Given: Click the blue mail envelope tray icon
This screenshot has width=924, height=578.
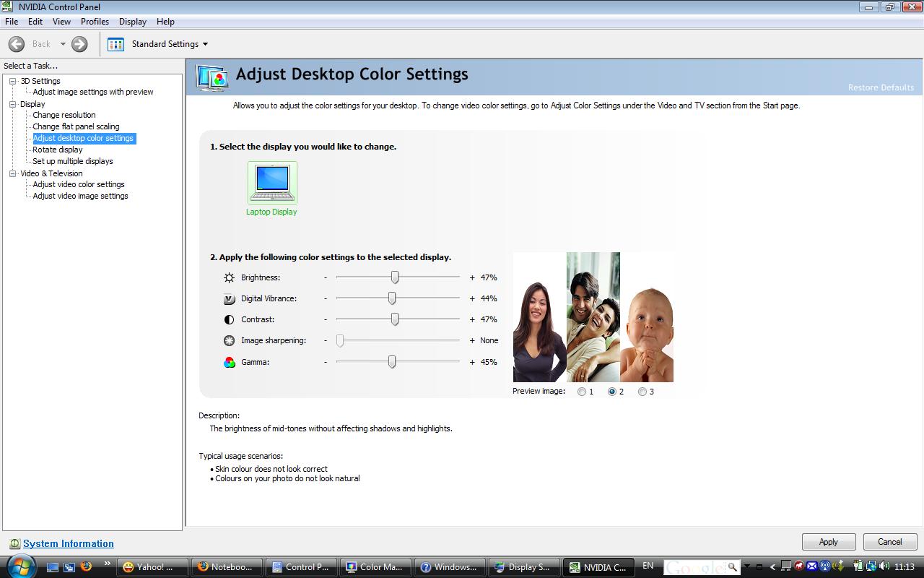Looking at the screenshot, I should pyautogui.click(x=811, y=566).
